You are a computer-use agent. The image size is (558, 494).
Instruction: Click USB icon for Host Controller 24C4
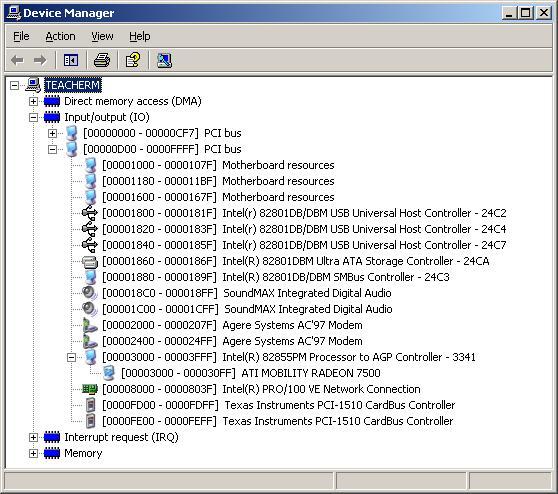(89, 229)
